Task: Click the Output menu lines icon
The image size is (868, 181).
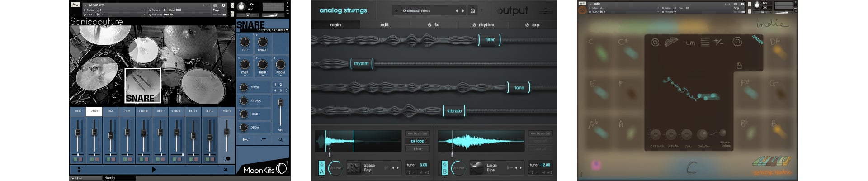Action: pos(545,11)
